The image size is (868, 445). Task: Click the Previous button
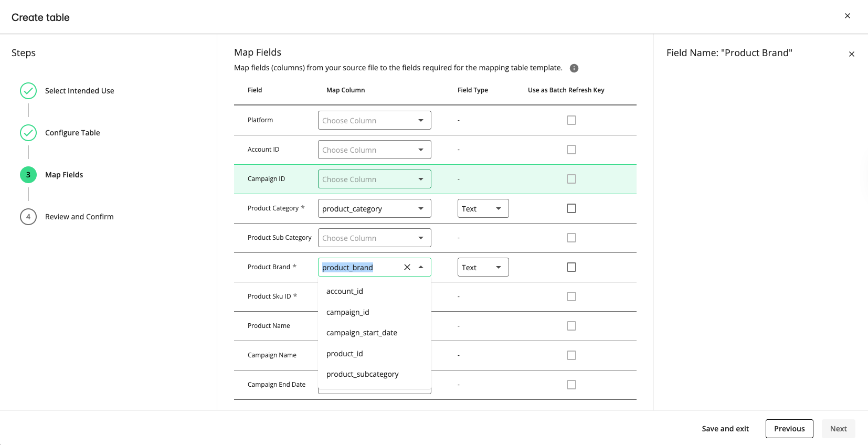click(789, 429)
